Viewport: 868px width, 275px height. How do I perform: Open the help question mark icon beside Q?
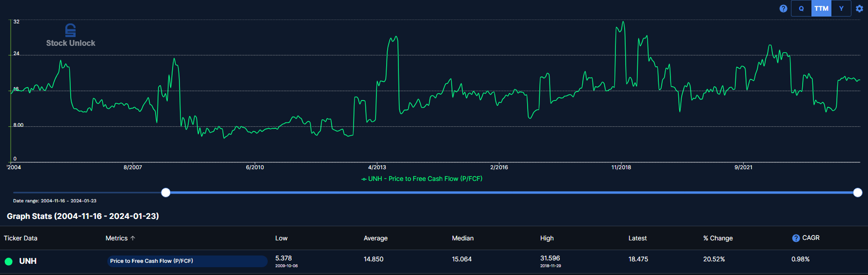(x=783, y=8)
